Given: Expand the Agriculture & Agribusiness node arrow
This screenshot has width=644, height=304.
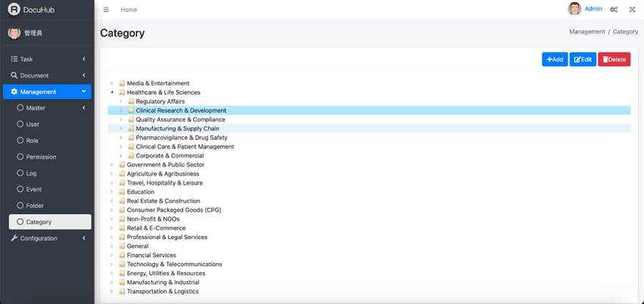Looking at the screenshot, I should (x=112, y=173).
